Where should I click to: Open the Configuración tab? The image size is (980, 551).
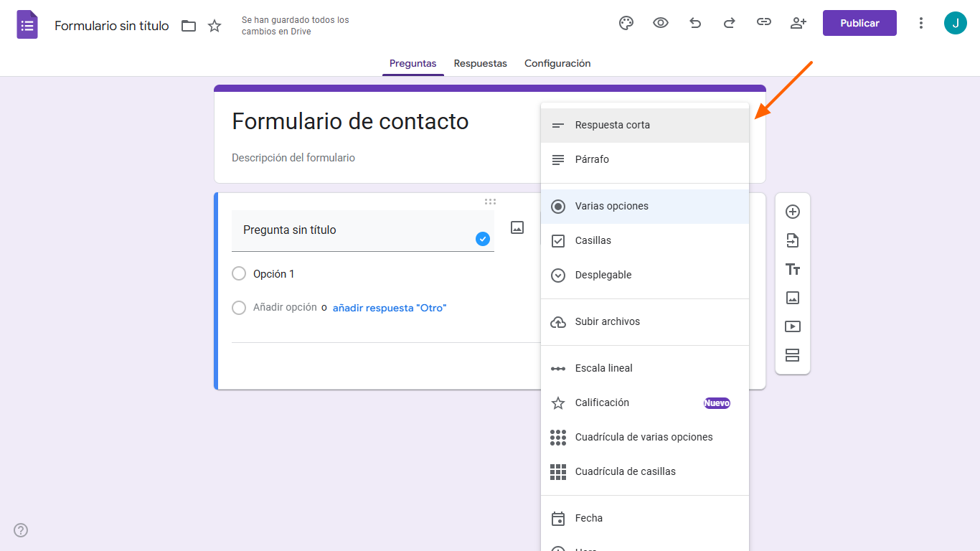click(557, 63)
